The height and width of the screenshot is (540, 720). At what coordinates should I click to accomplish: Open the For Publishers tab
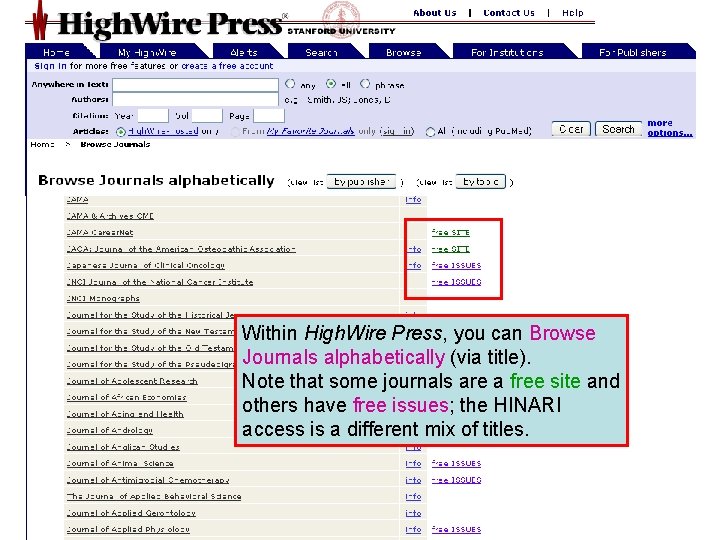coord(633,52)
